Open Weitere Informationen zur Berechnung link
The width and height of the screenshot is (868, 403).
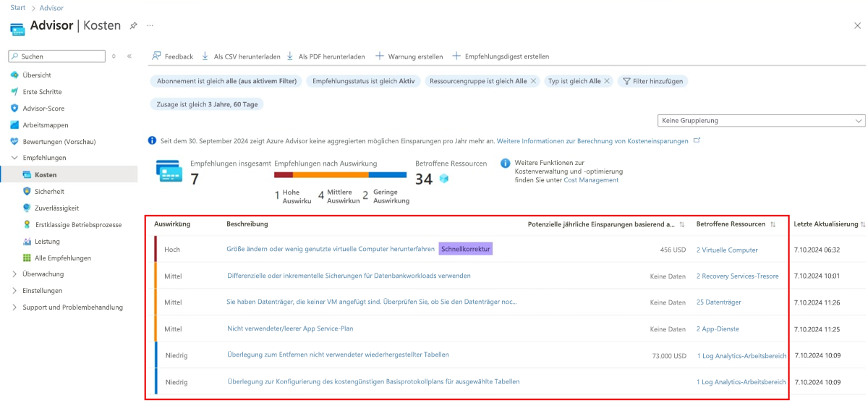click(x=592, y=141)
